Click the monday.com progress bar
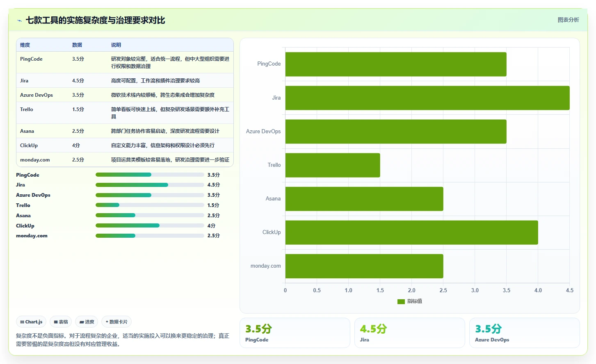This screenshot has width=596, height=364. (x=150, y=236)
